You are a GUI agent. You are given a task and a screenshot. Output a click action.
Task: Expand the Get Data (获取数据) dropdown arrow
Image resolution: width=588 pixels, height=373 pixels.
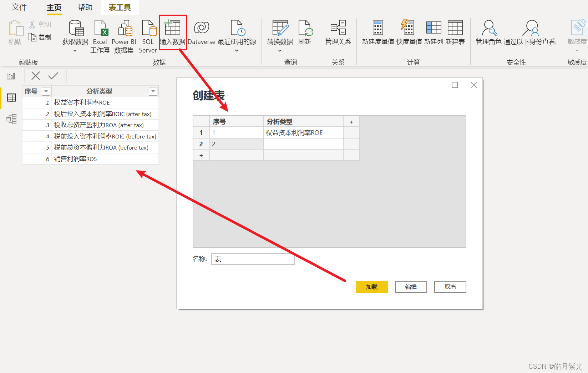pyautogui.click(x=75, y=51)
